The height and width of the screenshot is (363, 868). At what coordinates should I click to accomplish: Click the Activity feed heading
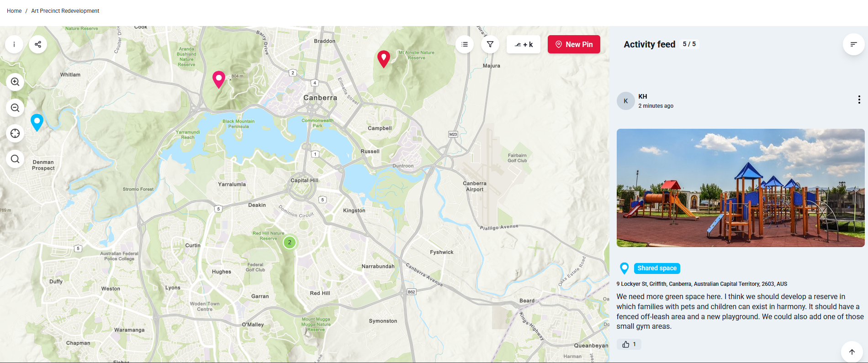pyautogui.click(x=650, y=44)
